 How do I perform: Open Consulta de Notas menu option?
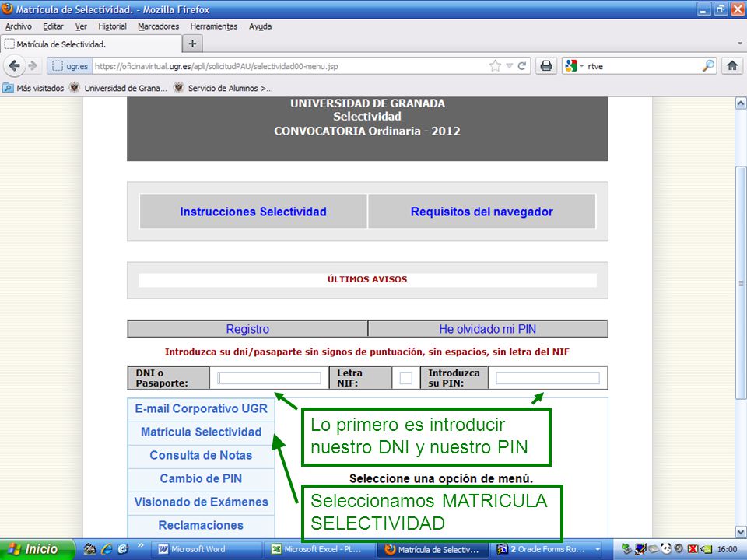click(201, 455)
